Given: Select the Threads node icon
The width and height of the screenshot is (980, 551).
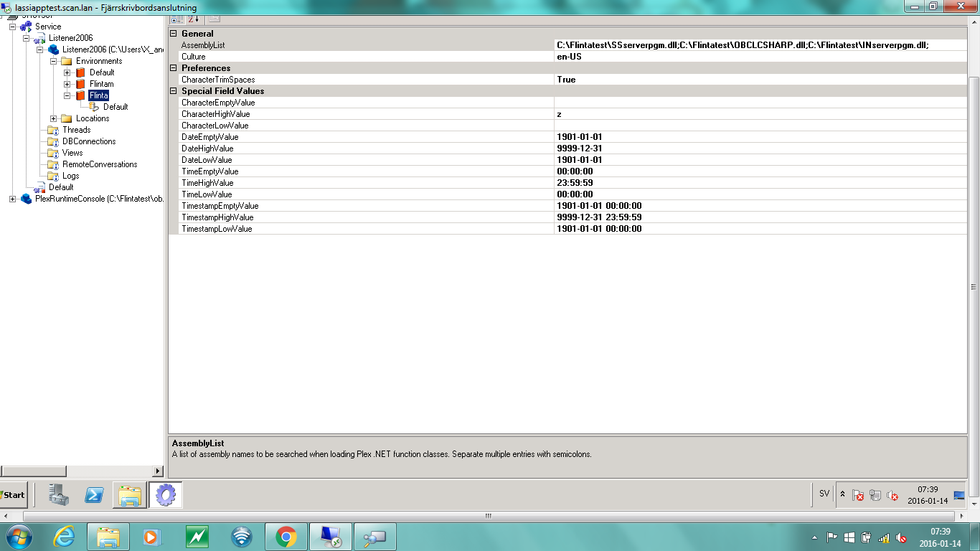Looking at the screenshot, I should pyautogui.click(x=52, y=130).
